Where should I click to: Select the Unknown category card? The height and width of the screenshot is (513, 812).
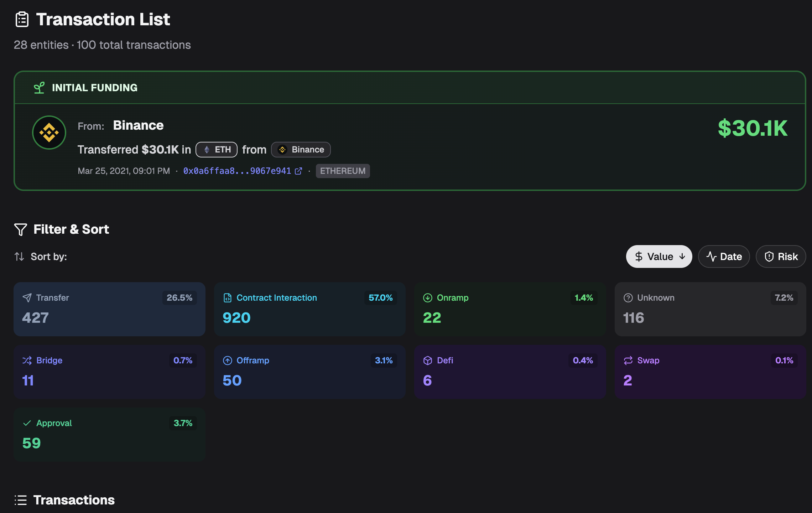click(x=710, y=309)
